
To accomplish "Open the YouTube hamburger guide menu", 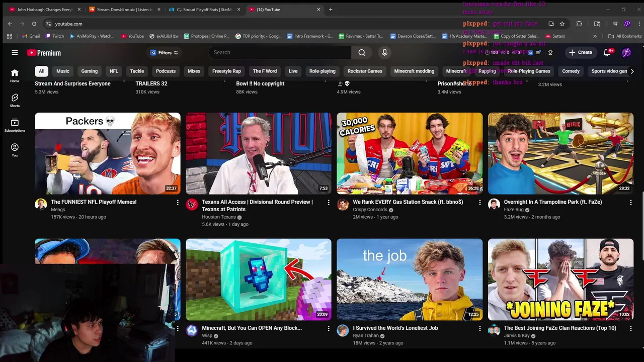I will (15, 52).
